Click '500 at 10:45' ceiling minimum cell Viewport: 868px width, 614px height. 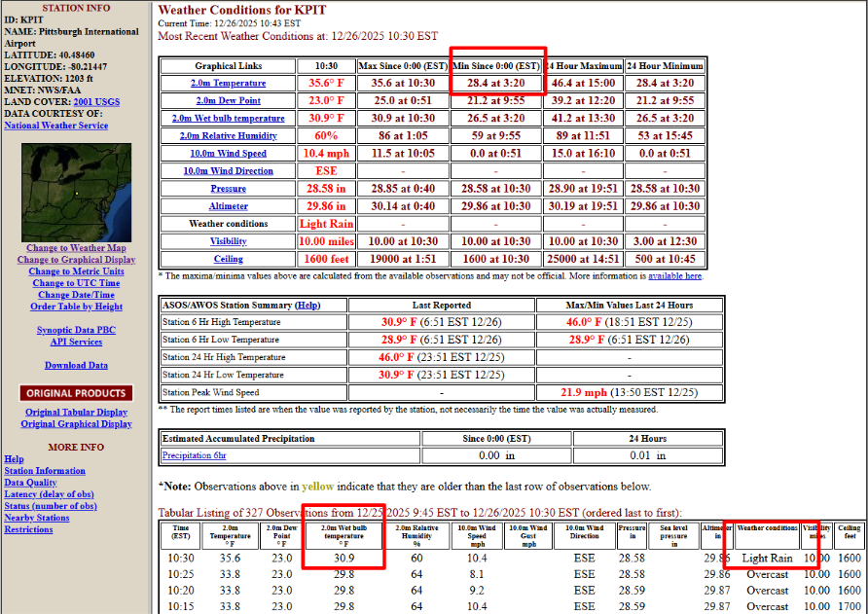click(665, 259)
